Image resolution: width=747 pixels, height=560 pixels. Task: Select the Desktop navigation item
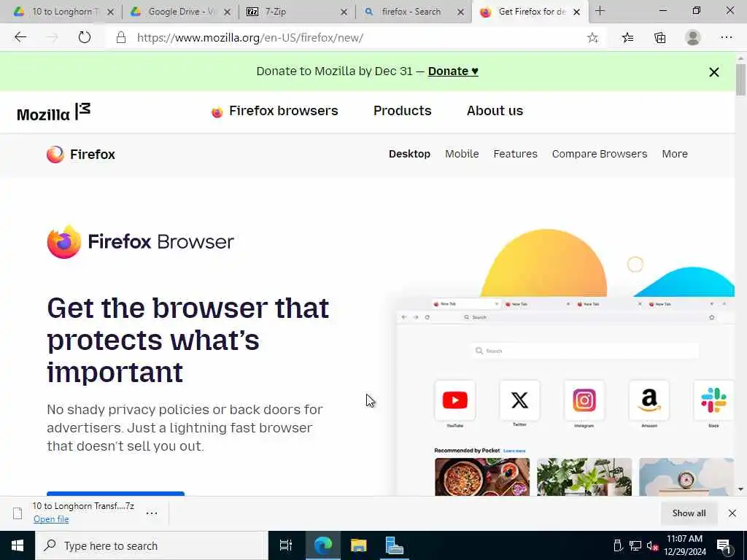coord(409,154)
